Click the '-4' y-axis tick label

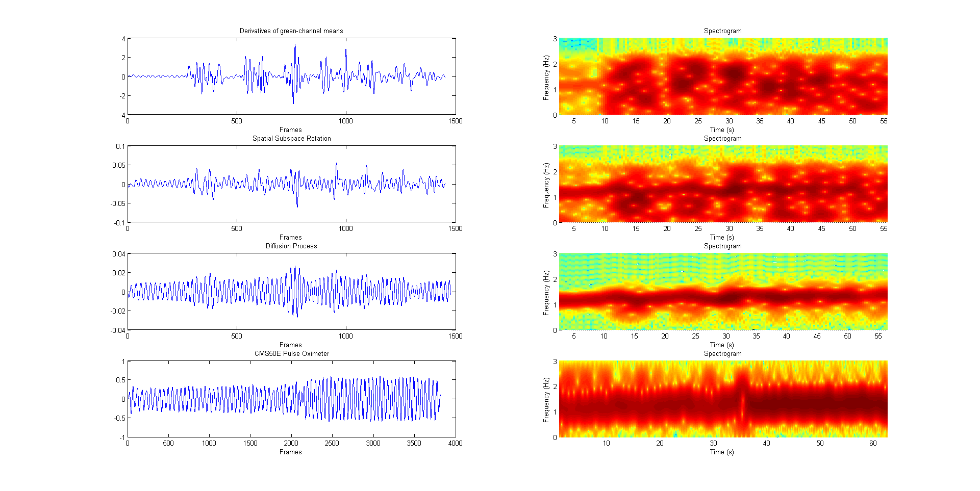[x=122, y=115]
